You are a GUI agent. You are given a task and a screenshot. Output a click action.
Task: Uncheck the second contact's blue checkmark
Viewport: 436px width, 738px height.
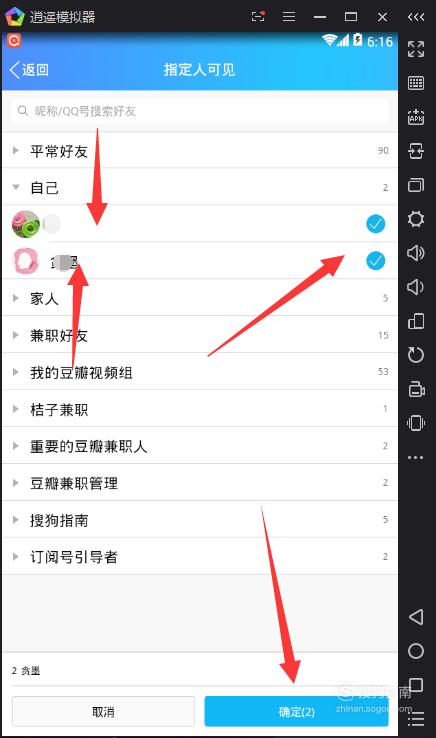pos(375,260)
